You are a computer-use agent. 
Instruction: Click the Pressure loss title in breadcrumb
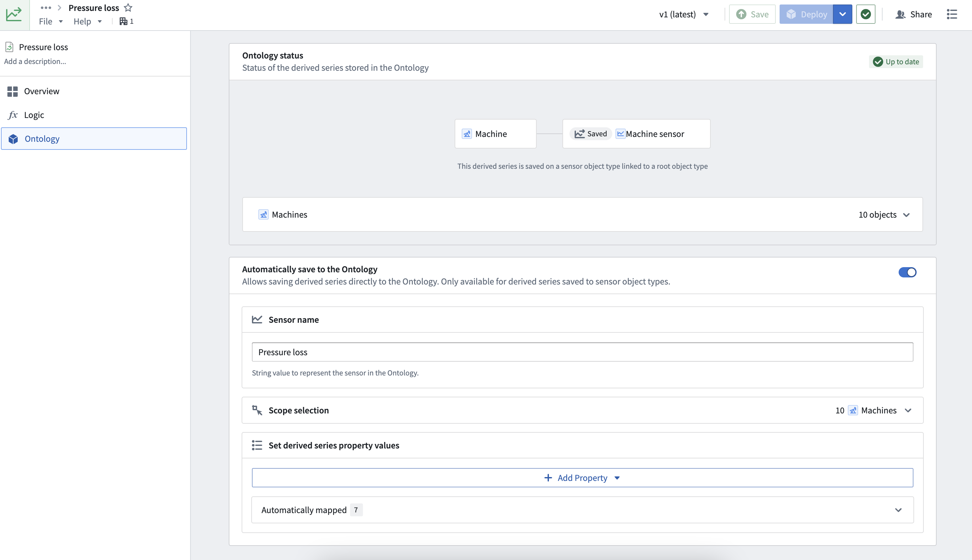(94, 8)
